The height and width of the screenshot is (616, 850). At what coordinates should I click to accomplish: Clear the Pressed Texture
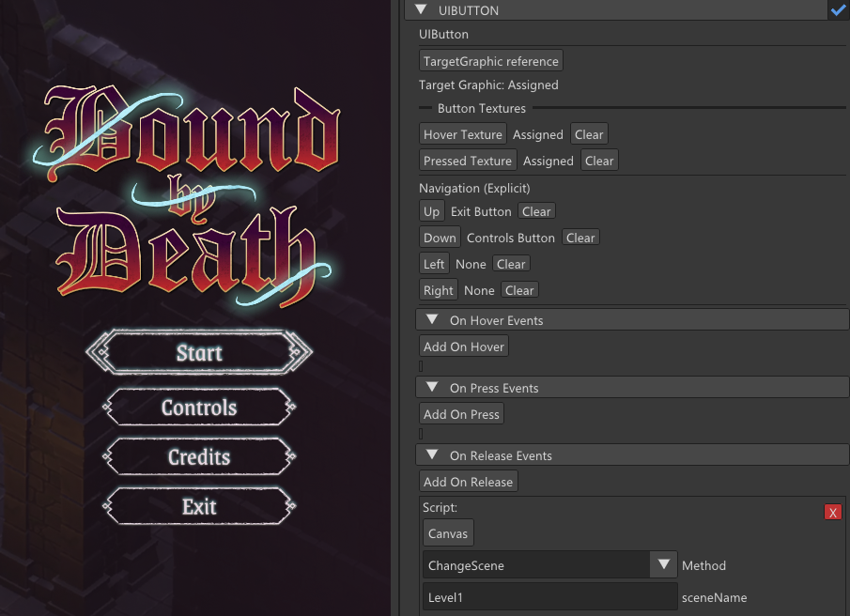pyautogui.click(x=599, y=161)
